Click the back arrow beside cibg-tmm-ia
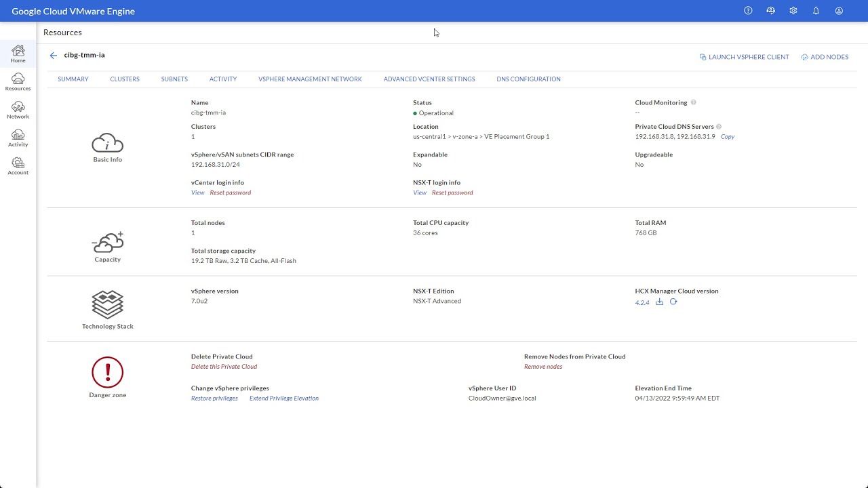 [54, 56]
